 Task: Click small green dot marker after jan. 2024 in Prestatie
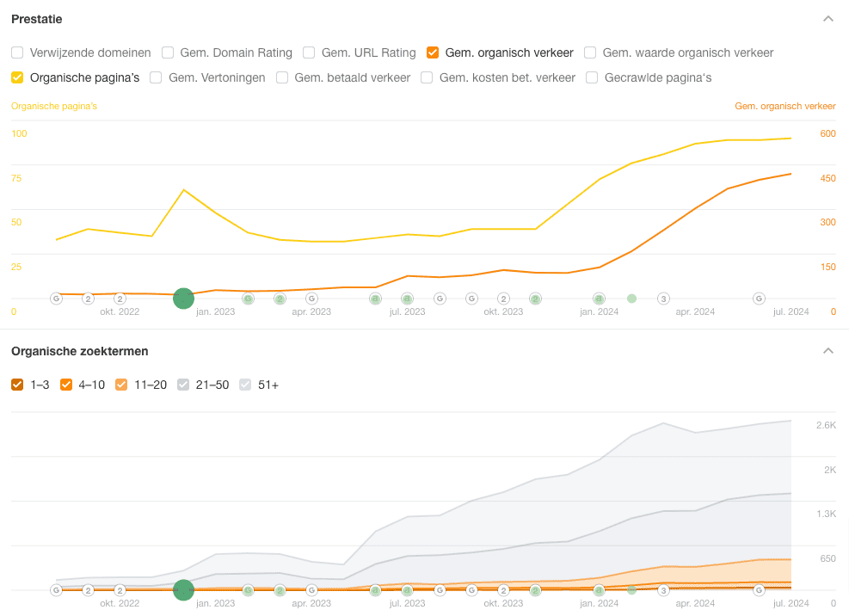(x=631, y=299)
